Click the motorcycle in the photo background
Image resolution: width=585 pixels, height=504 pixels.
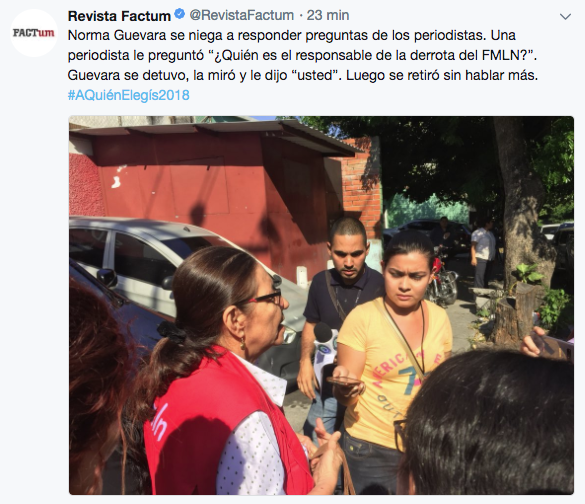pos(442,280)
